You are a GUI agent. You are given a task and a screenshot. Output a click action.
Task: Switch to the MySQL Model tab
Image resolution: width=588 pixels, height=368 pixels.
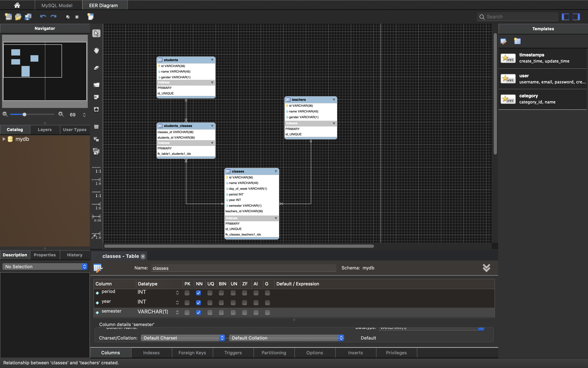(57, 5)
